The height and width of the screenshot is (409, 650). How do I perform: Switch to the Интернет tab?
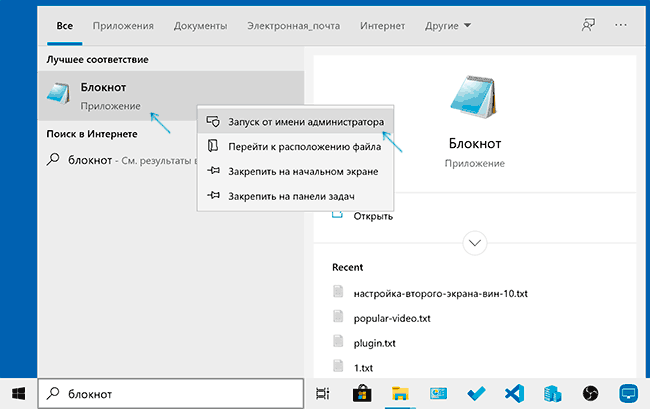coord(382,26)
